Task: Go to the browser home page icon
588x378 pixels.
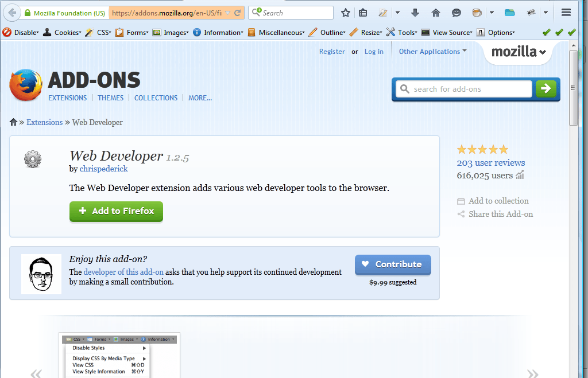Action: 435,13
